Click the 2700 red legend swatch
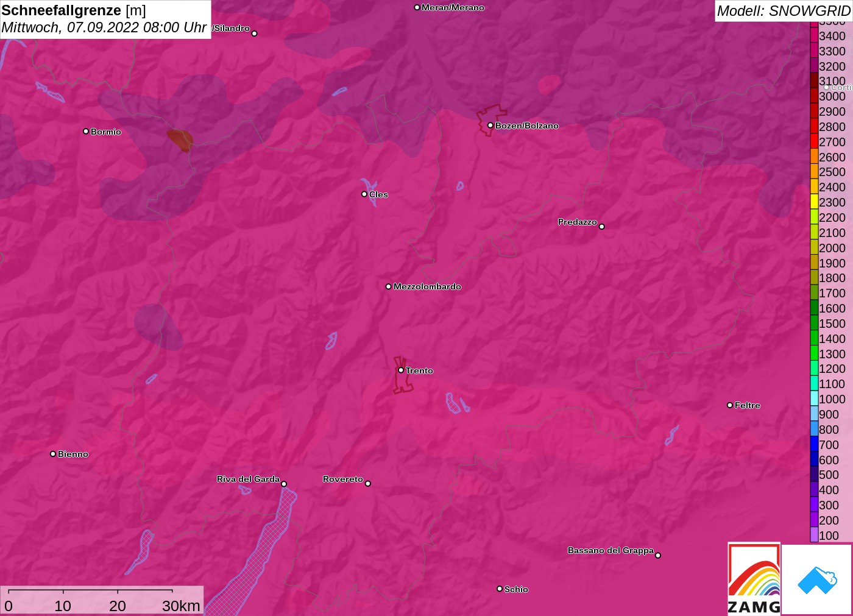 click(x=814, y=141)
